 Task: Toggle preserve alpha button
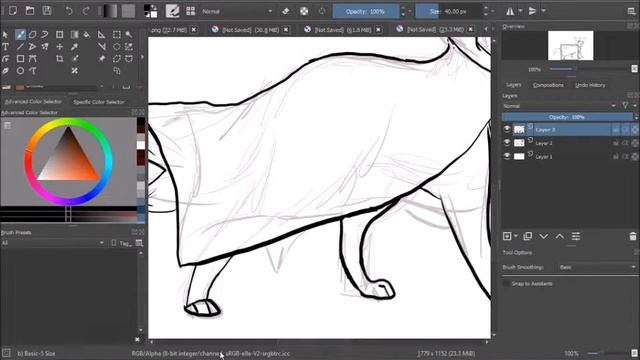[x=304, y=11]
